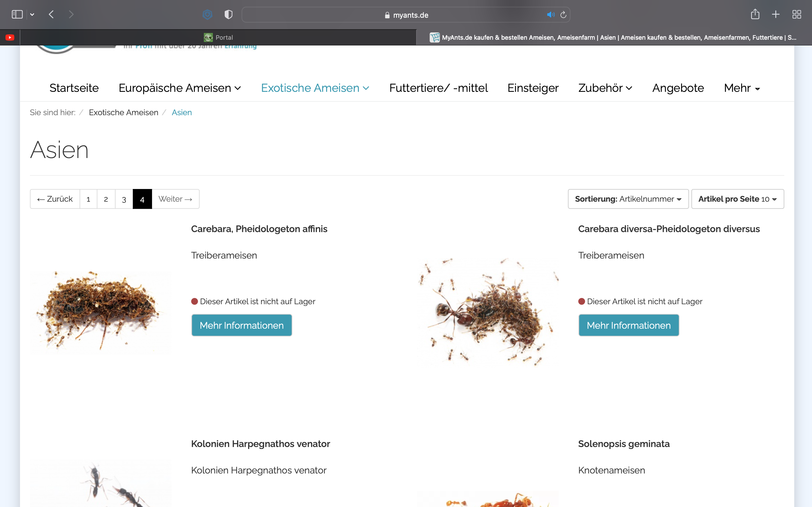812x507 pixels.
Task: Open the Futtertiere/ -mittel menu item
Action: point(438,88)
